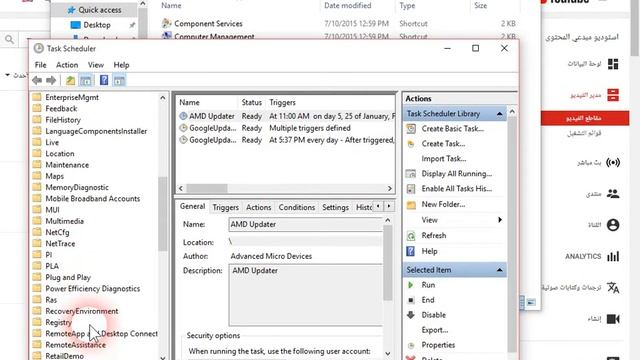Image resolution: width=640 pixels, height=360 pixels.
Task: Click the Help icon in Actions pane
Action: coord(411,251)
